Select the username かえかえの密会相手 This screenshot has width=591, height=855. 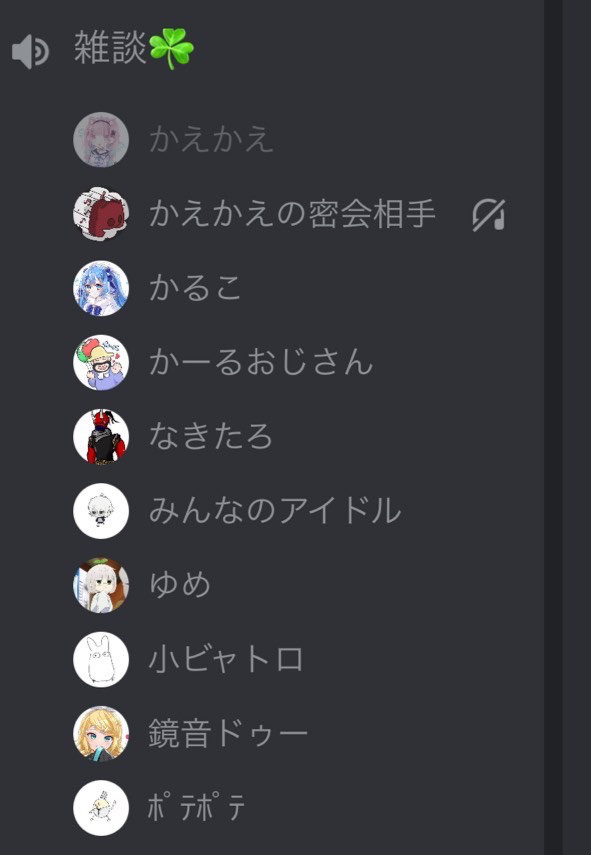pos(292,214)
